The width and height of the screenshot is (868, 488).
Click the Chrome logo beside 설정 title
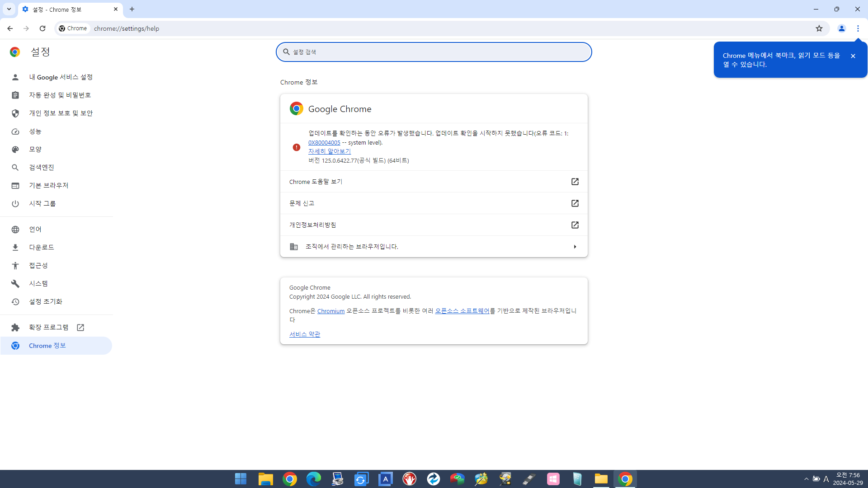point(15,52)
